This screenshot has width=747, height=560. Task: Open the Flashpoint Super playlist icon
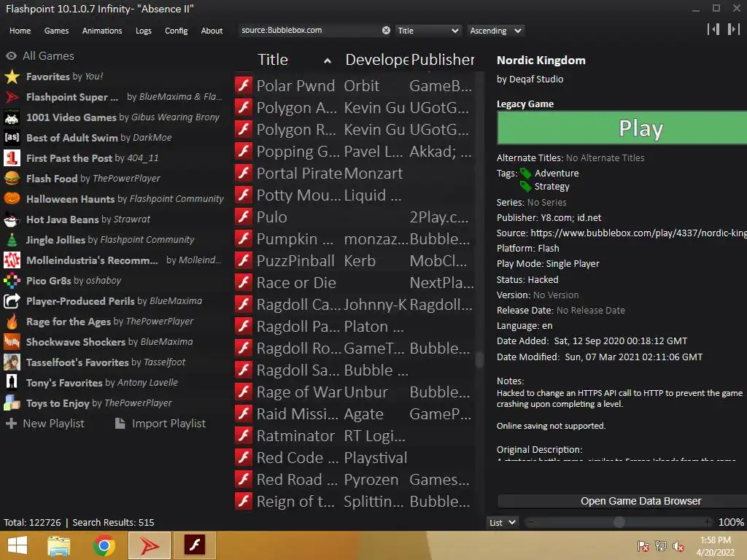coord(12,97)
